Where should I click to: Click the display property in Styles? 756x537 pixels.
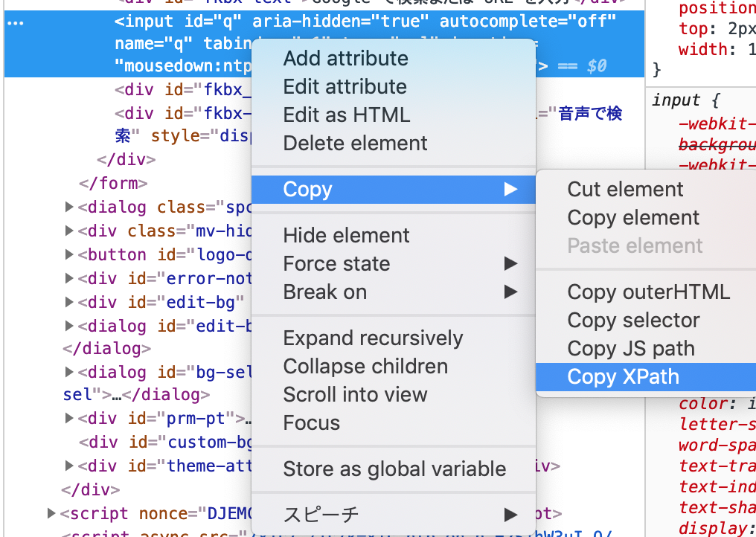click(712, 528)
